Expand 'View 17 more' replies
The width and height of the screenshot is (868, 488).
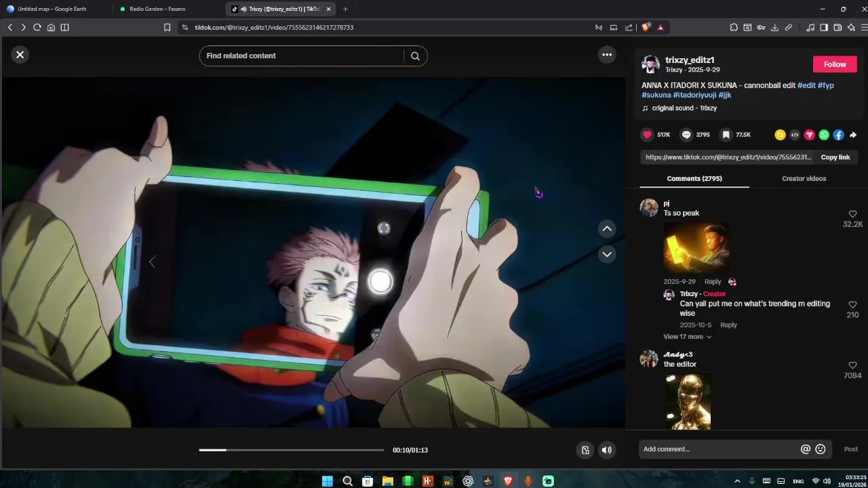click(x=687, y=337)
